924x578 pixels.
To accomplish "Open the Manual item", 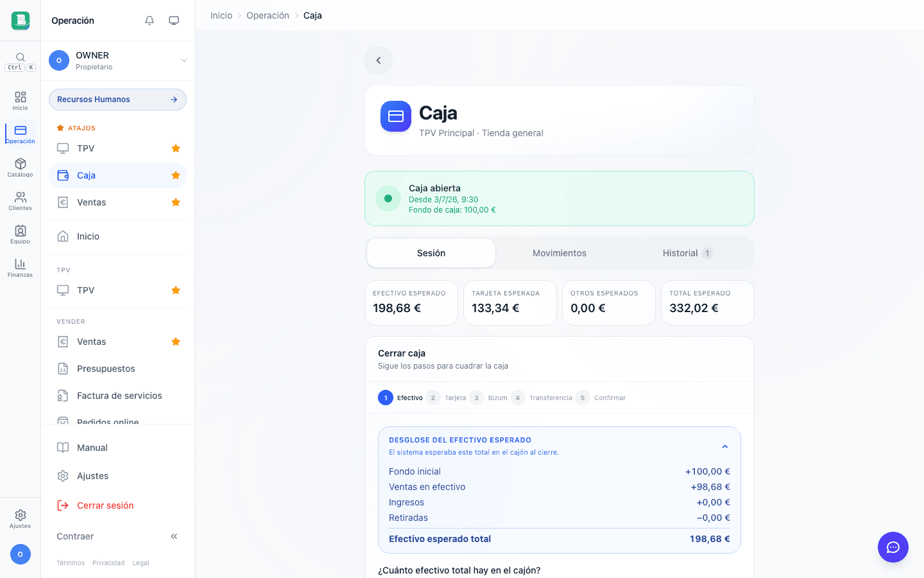I will (x=118, y=448).
